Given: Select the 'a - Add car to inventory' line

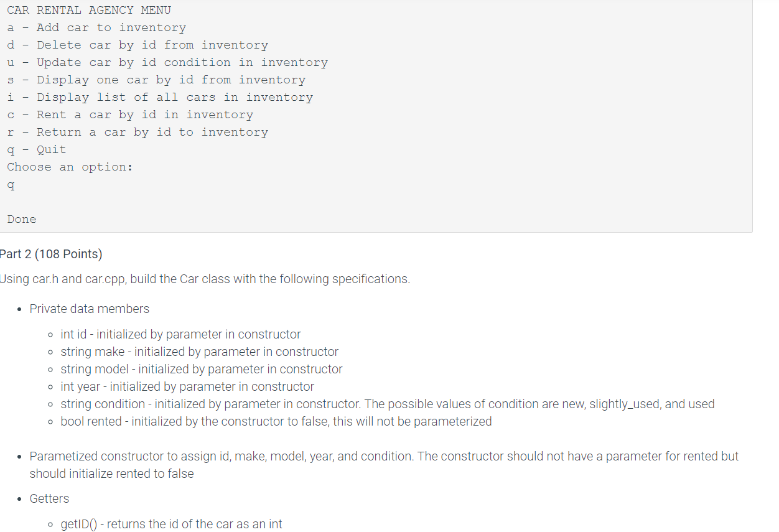Looking at the screenshot, I should 96,27.
